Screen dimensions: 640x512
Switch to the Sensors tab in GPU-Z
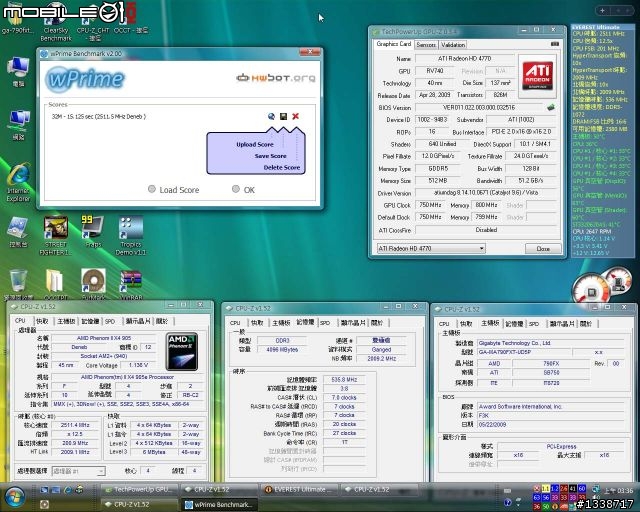pyautogui.click(x=426, y=45)
